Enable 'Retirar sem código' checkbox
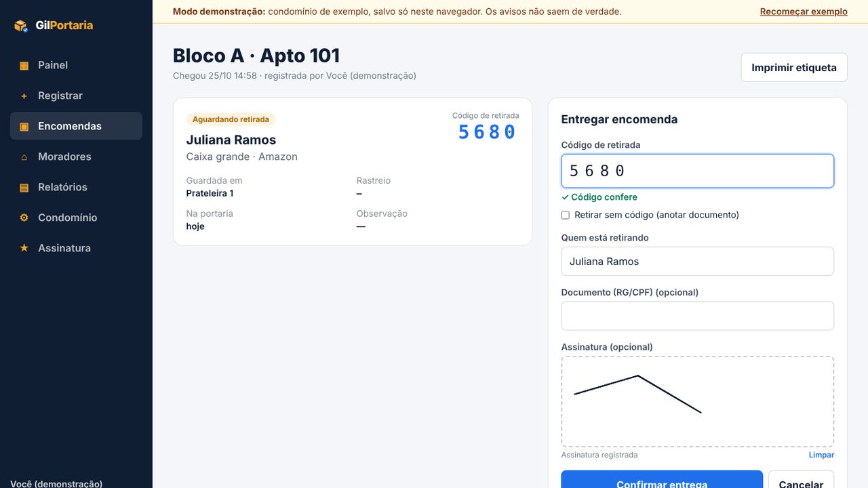 (x=566, y=215)
